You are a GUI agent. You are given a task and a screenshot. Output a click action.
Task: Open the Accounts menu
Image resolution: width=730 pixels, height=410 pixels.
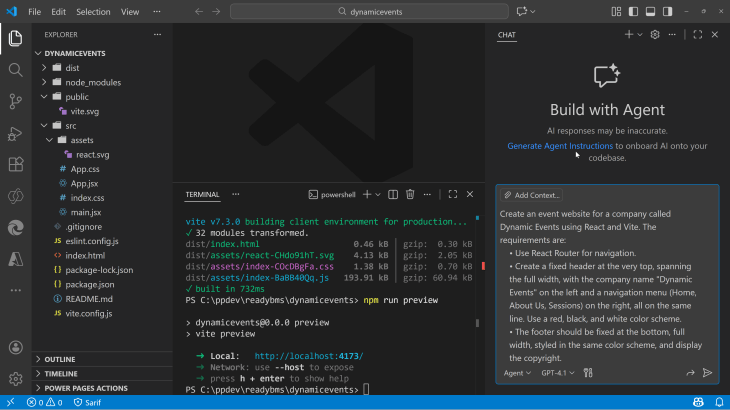15,347
